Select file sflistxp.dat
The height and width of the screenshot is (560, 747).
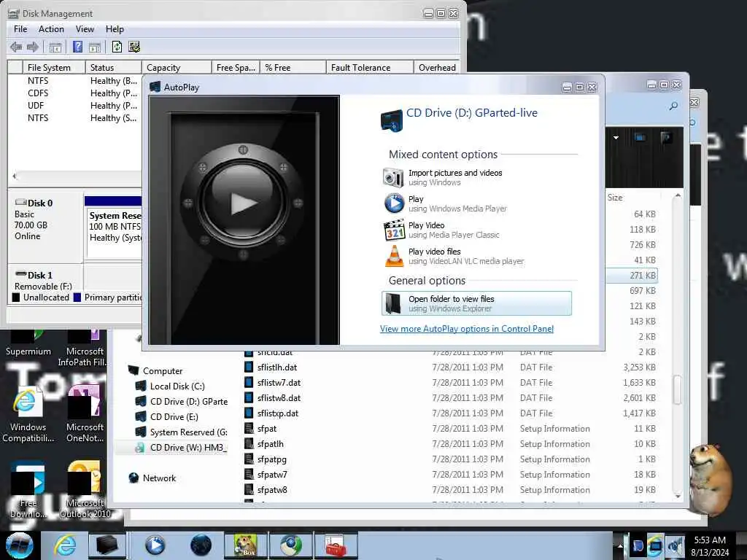pos(278,413)
